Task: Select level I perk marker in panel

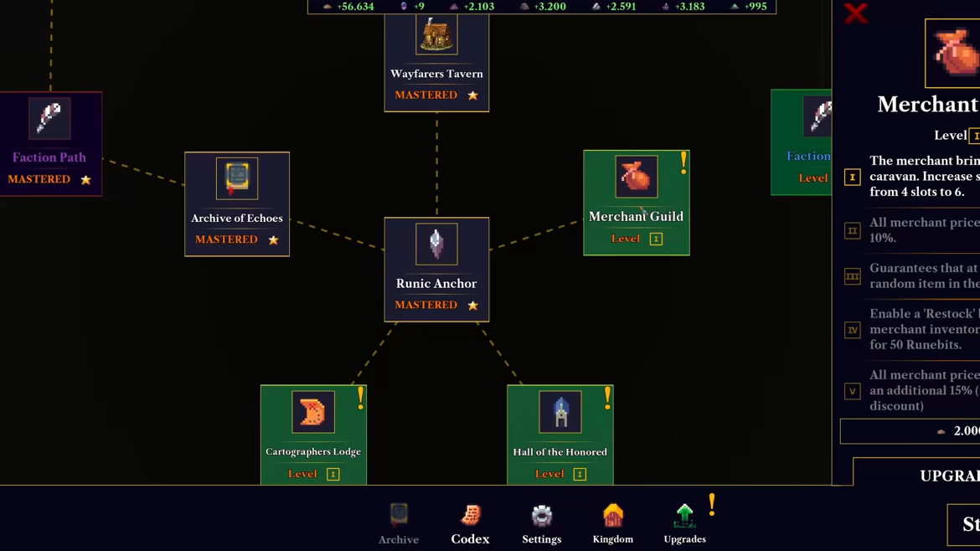Action: click(x=853, y=178)
